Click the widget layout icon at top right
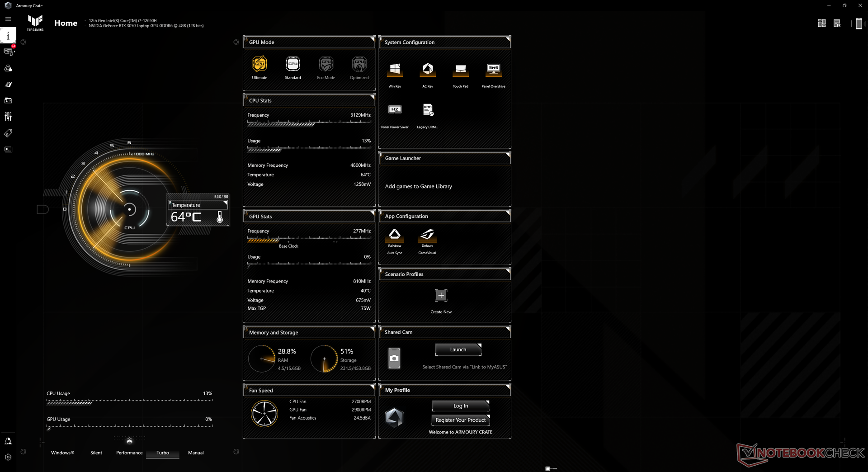The image size is (868, 472). coord(822,23)
